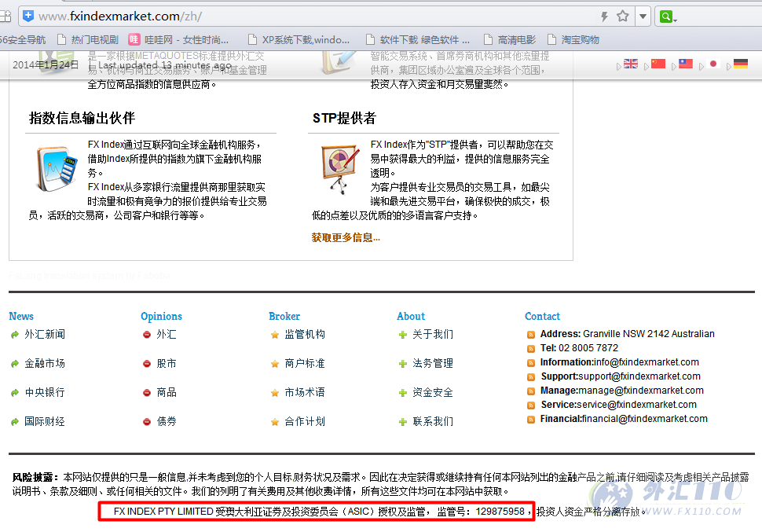Viewport: 762px width, 532px height.
Task: Click the 指数信息输出伙伴 section heading
Action: point(82,118)
